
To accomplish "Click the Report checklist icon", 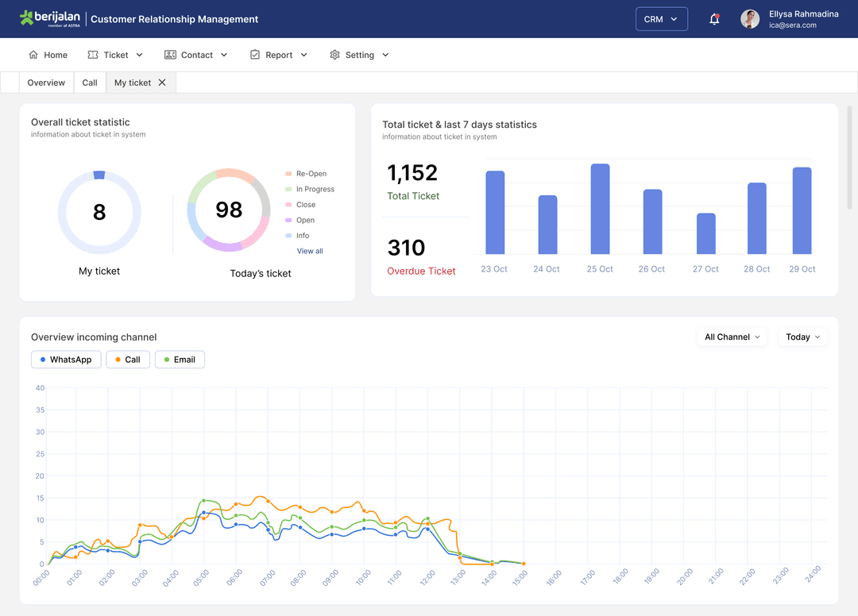I will pyautogui.click(x=255, y=55).
